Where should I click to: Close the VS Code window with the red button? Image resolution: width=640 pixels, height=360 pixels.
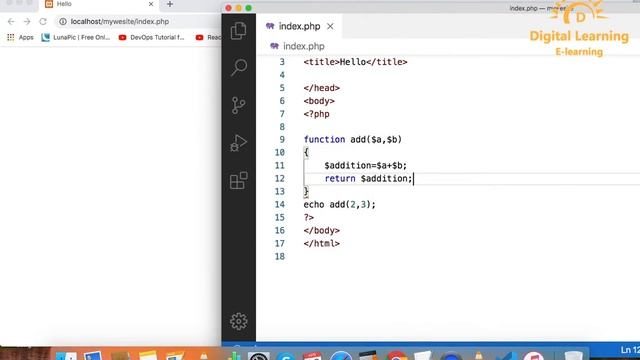pos(229,8)
